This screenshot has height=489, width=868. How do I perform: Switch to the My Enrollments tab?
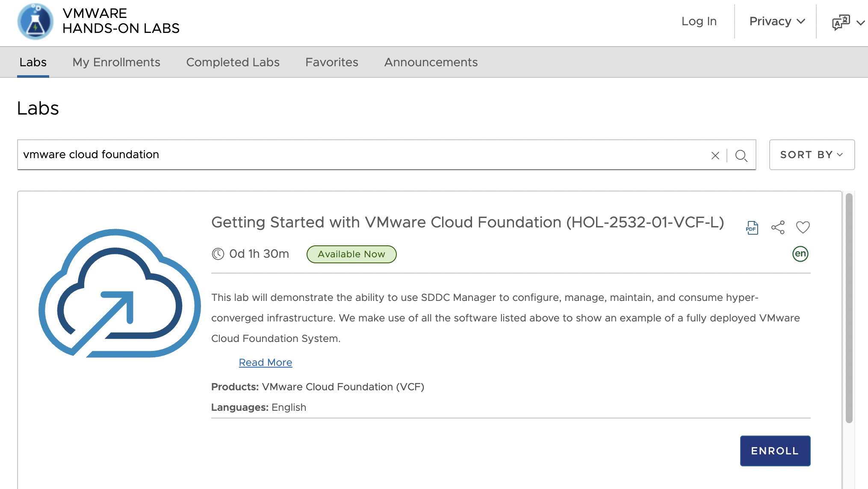click(x=116, y=62)
